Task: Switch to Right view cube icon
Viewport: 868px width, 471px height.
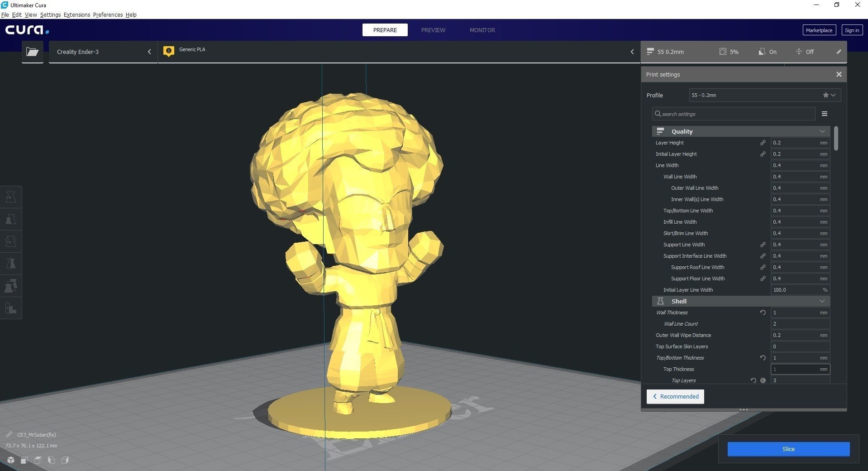Action: tap(65, 460)
